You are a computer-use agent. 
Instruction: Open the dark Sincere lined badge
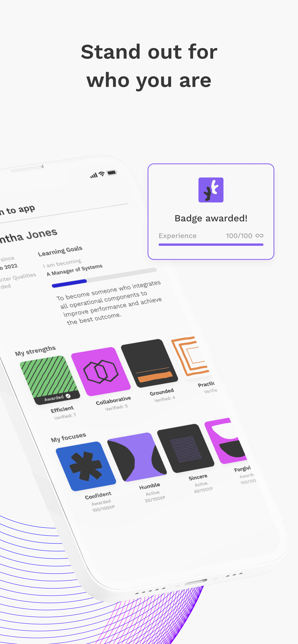click(186, 448)
